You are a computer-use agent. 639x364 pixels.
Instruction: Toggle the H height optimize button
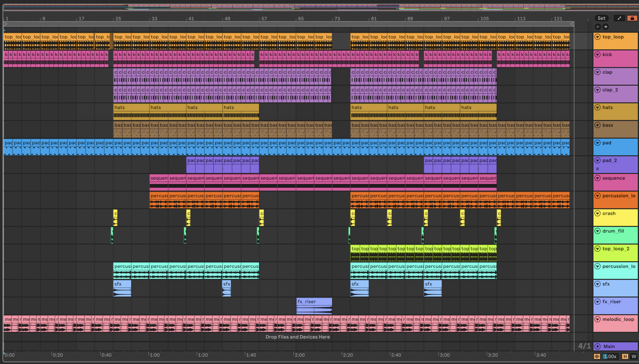coord(625,356)
